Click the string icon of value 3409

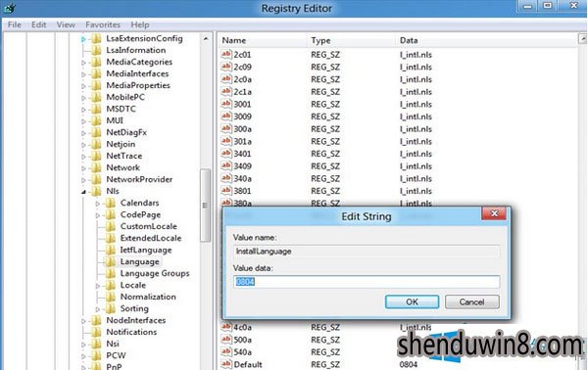point(226,165)
